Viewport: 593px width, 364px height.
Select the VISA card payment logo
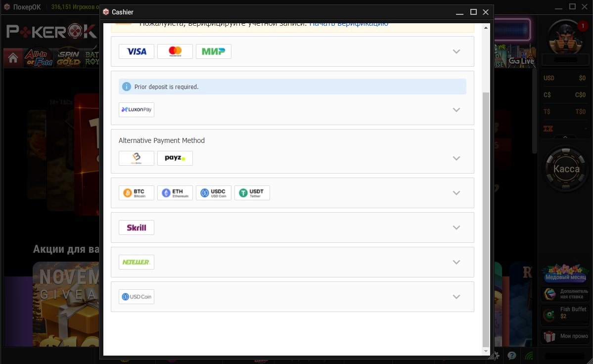point(136,51)
